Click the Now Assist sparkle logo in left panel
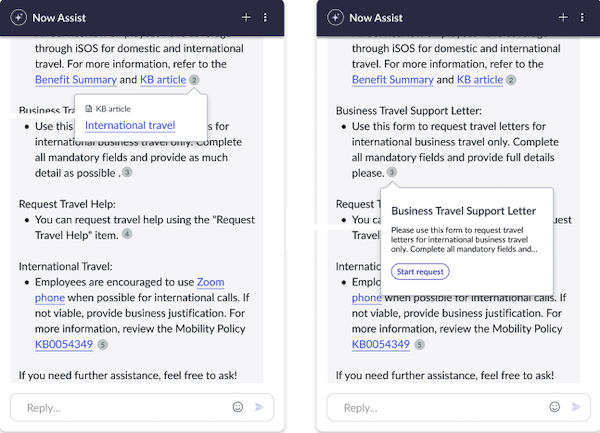Screen dimensions: 600x433 click(x=18, y=18)
